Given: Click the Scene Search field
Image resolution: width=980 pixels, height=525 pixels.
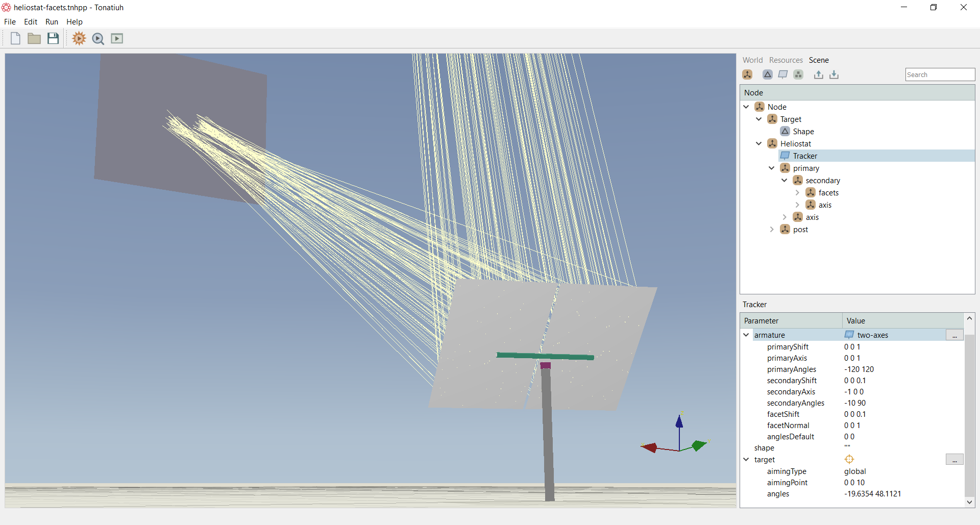Looking at the screenshot, I should (x=940, y=74).
